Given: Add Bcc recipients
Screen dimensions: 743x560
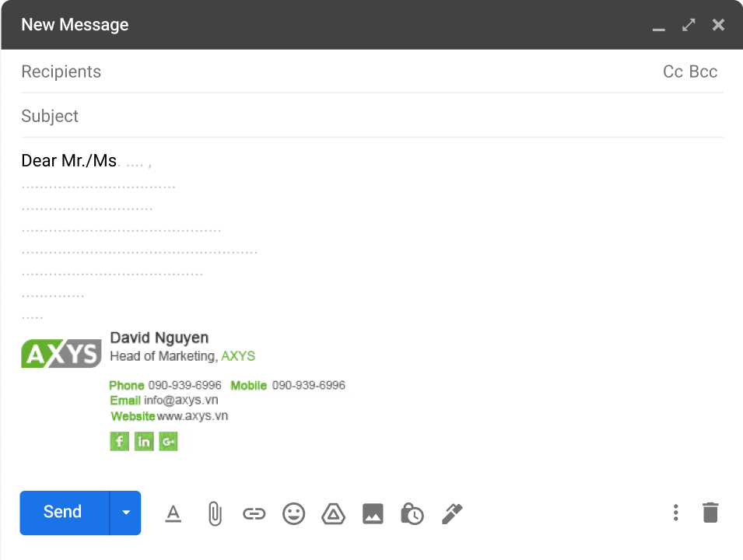Looking at the screenshot, I should coord(703,72).
